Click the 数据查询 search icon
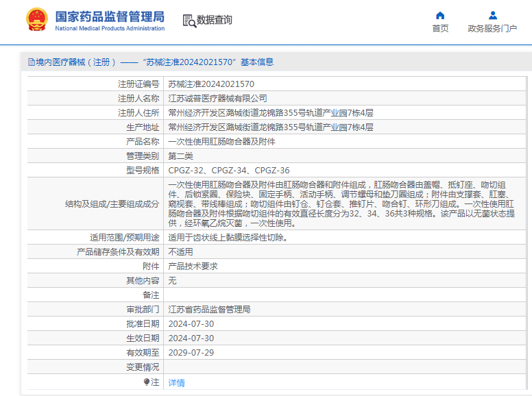 coord(189,21)
